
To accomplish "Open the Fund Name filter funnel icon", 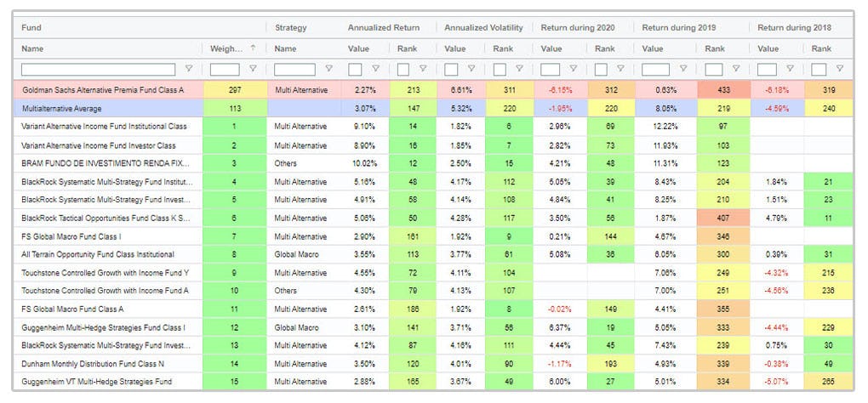I will (189, 69).
